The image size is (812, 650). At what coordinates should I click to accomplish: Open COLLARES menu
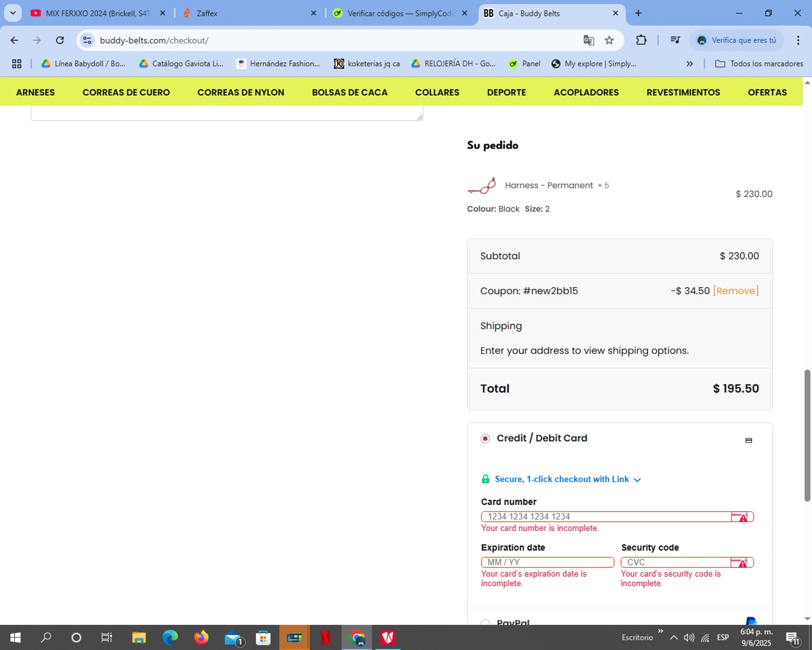437,92
